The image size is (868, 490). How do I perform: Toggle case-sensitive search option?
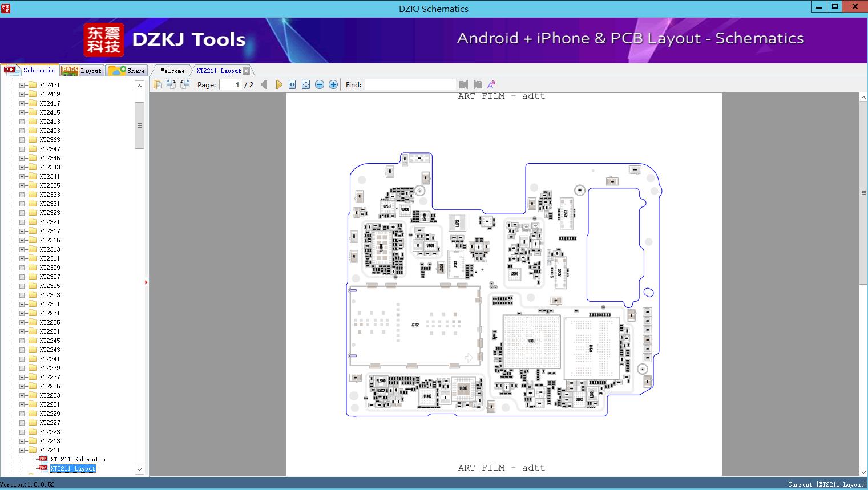pos(491,84)
